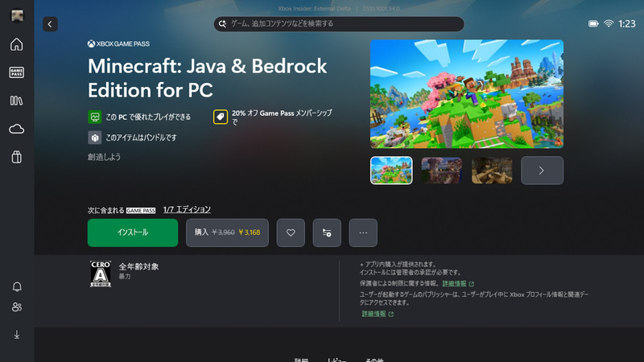Click the green Install button

pos(133,232)
